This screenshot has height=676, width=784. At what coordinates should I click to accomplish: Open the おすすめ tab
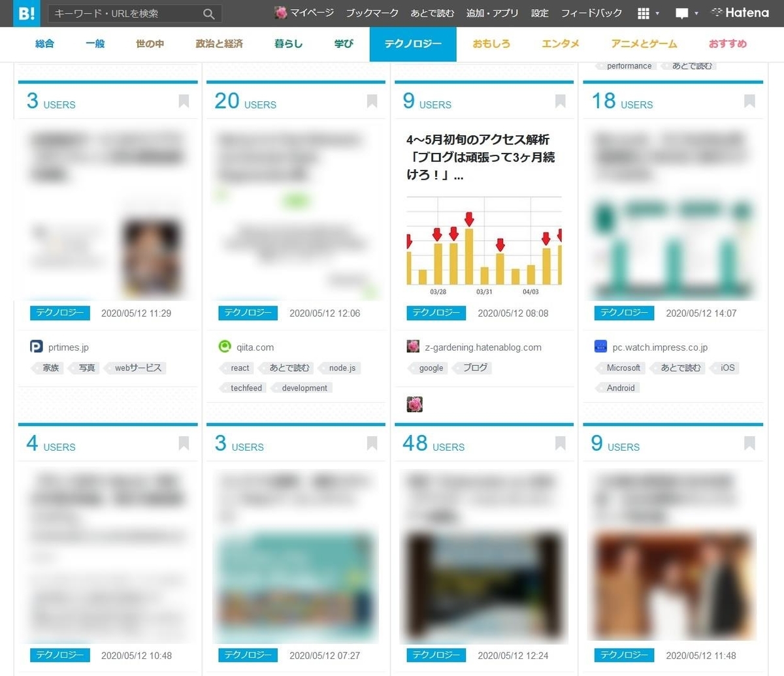[x=728, y=44]
